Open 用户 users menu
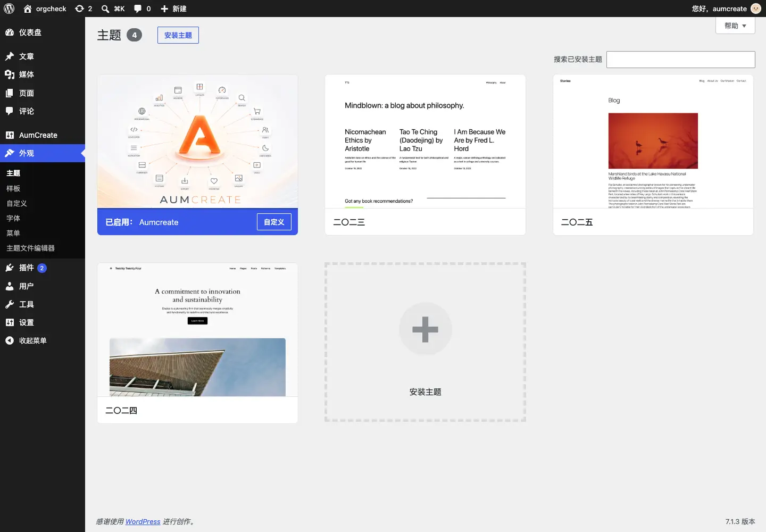 tap(43, 286)
